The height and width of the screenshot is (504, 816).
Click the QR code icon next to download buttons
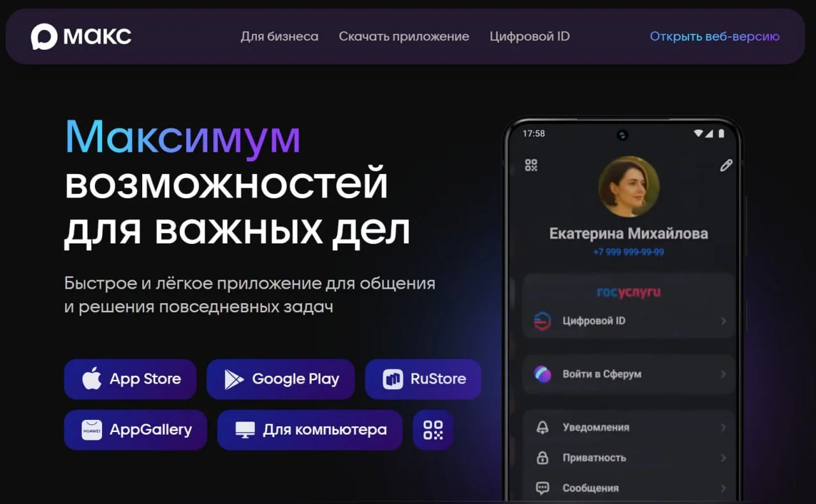[433, 430]
